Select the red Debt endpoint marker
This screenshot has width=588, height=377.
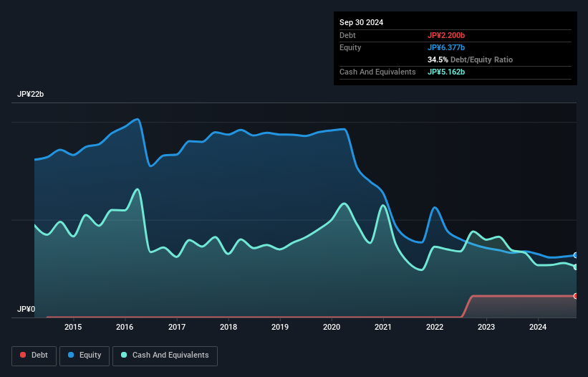[576, 296]
